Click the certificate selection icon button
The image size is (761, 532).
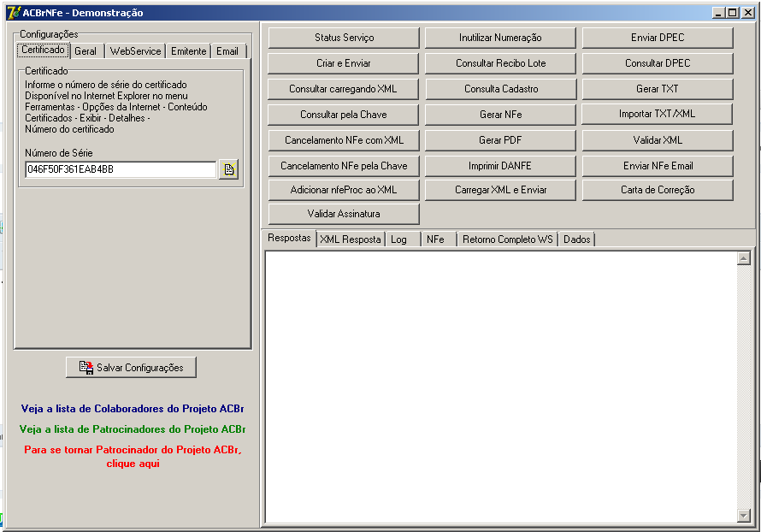click(228, 168)
